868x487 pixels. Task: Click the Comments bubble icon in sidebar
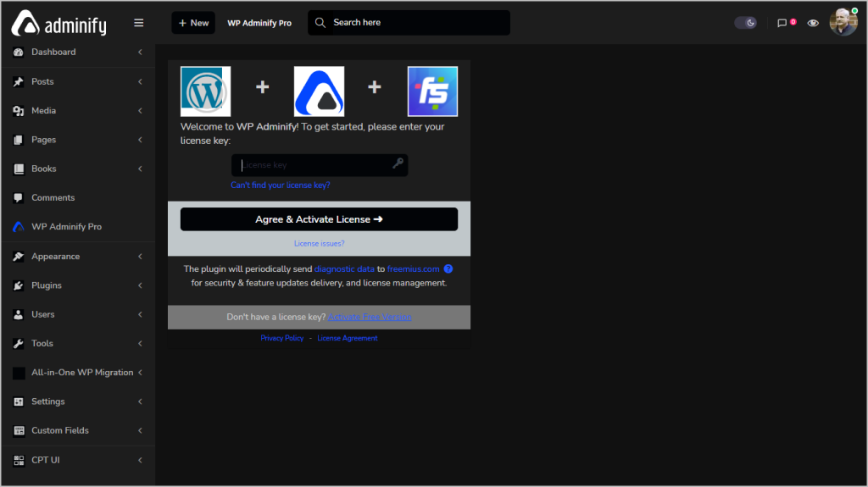tap(19, 197)
